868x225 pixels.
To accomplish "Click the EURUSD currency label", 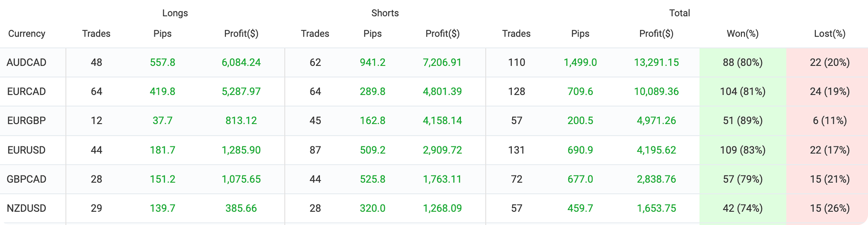I will click(x=26, y=150).
